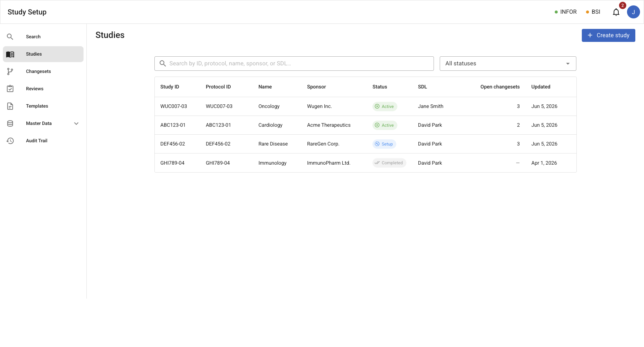Open study GHI789-04 via Study ID cell

click(x=172, y=163)
